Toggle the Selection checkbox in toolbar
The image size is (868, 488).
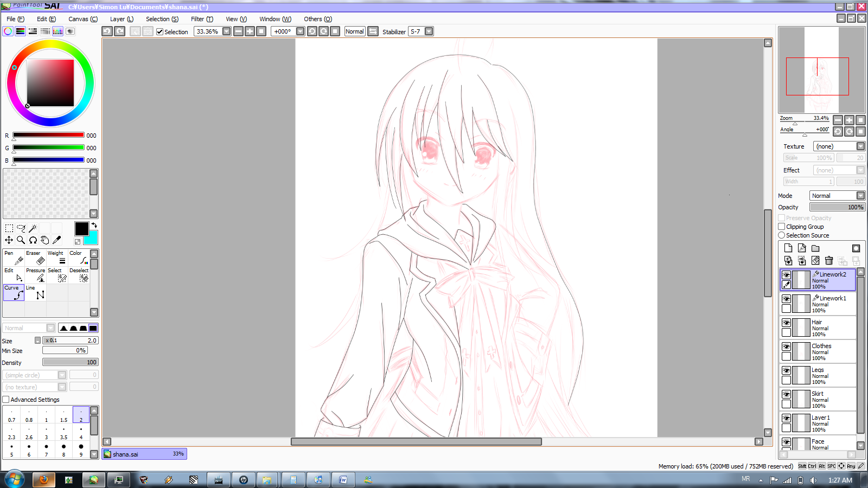click(159, 32)
